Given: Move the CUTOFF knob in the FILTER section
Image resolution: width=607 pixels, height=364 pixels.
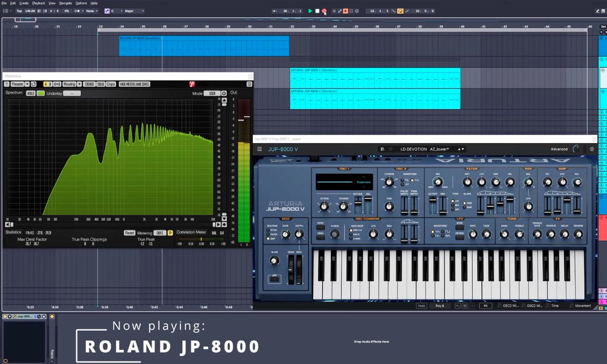Looking at the screenshot, I should 433,199.
